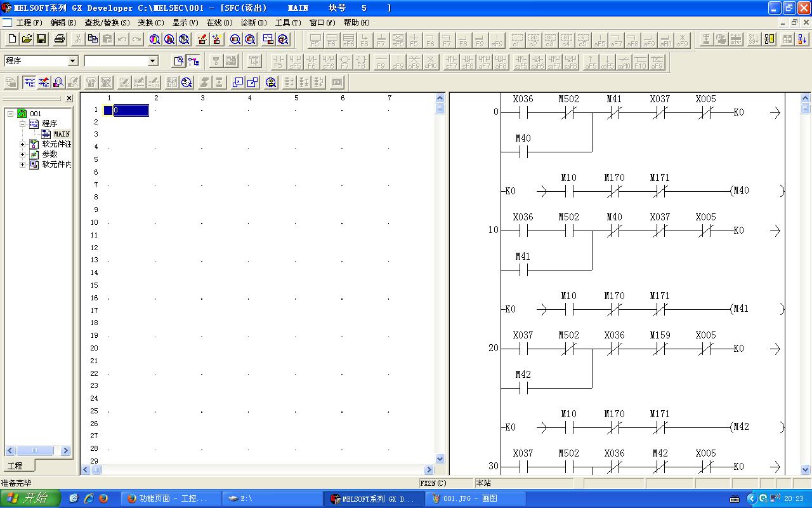Open the 工具(T) menu
Screen dimensions: 812x508
(x=287, y=22)
